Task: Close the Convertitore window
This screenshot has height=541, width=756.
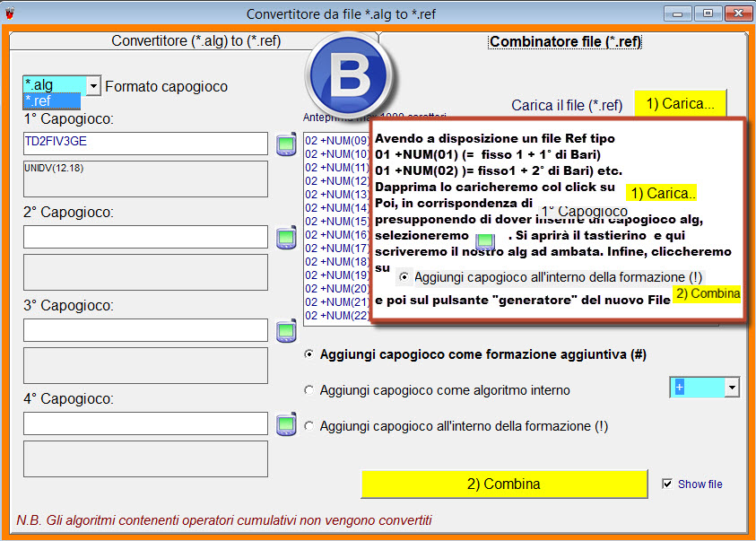Action: point(738,13)
